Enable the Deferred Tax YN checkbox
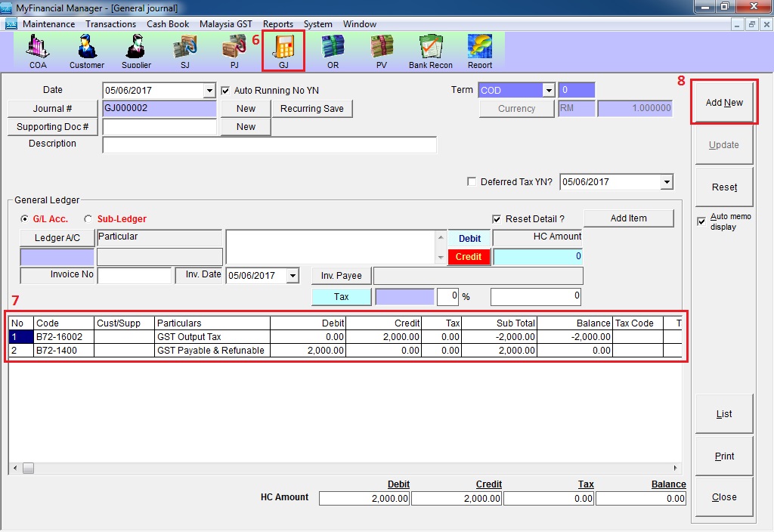This screenshot has height=532, width=774. point(472,182)
